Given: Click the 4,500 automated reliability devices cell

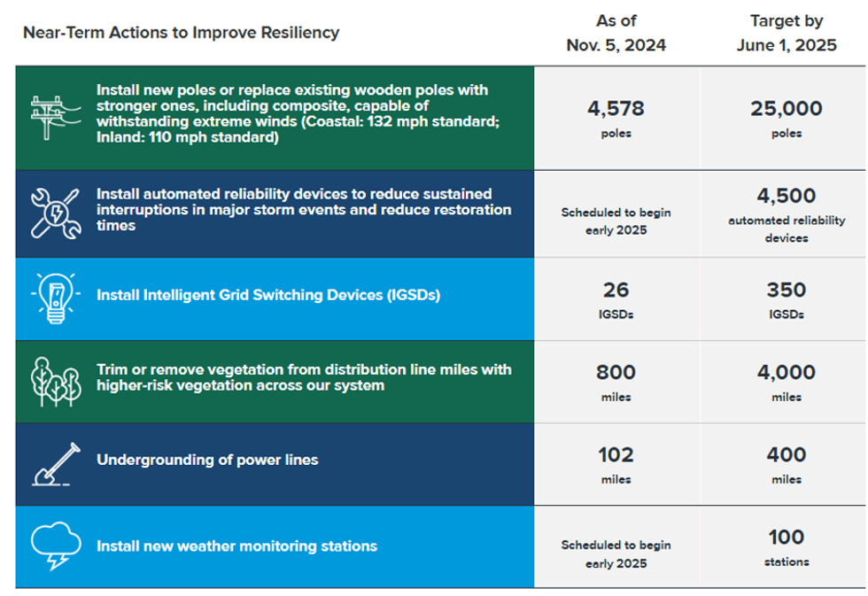Looking at the screenshot, I should tap(787, 214).
